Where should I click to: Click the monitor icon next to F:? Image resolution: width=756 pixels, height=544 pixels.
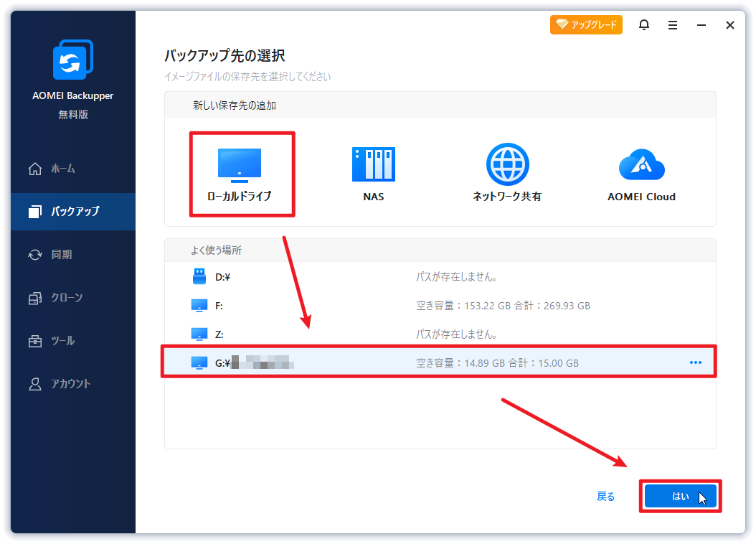pos(199,306)
